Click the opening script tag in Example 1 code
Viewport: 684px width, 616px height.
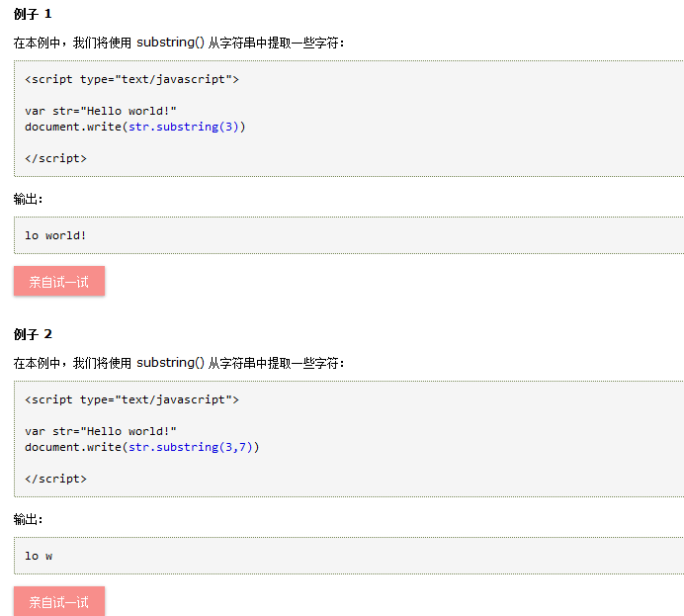pos(131,79)
